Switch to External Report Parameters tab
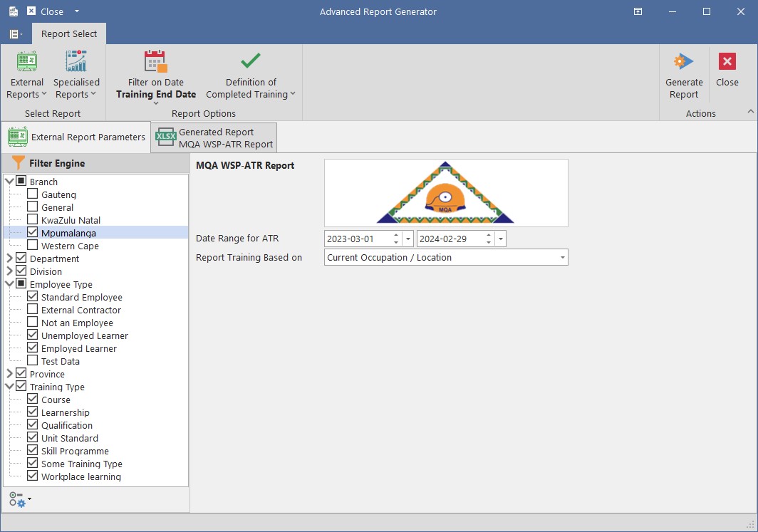 coord(76,137)
